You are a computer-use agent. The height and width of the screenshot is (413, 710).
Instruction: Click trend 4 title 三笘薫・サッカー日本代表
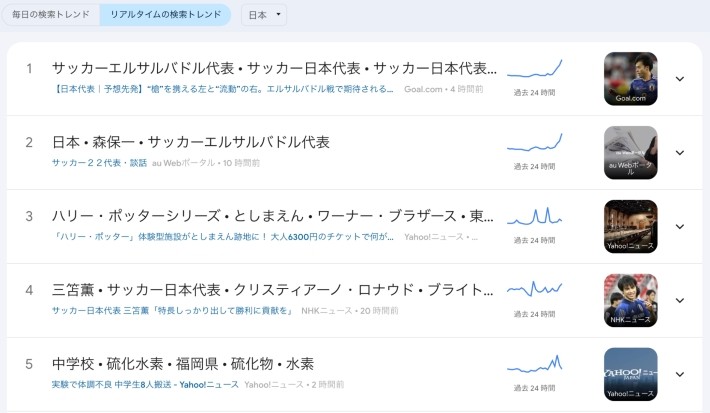tap(273, 290)
